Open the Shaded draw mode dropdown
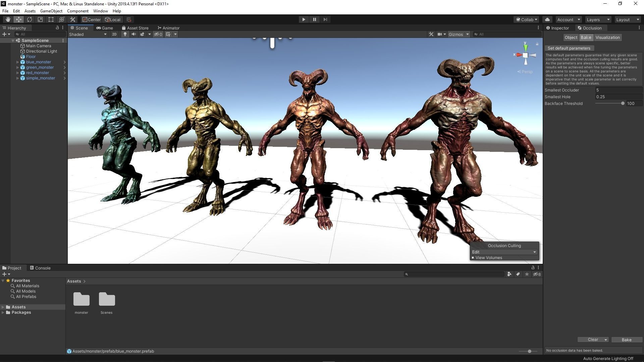 point(87,34)
